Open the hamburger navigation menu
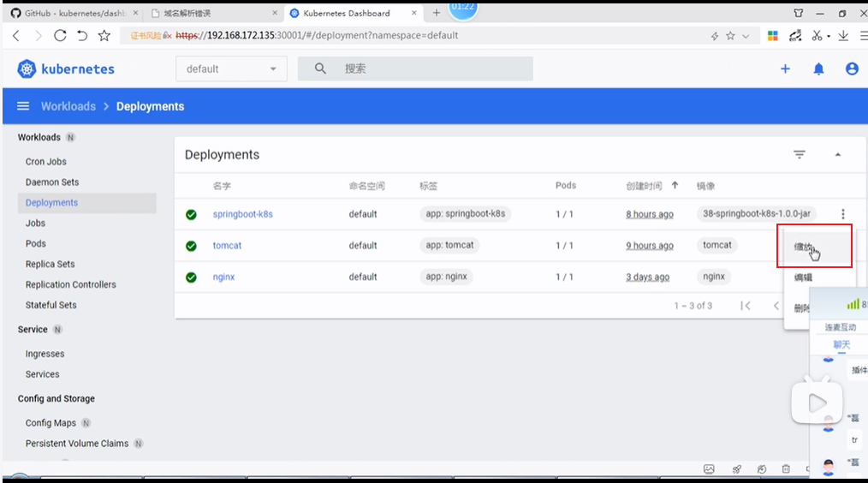Image resolution: width=868 pixels, height=483 pixels. click(23, 106)
